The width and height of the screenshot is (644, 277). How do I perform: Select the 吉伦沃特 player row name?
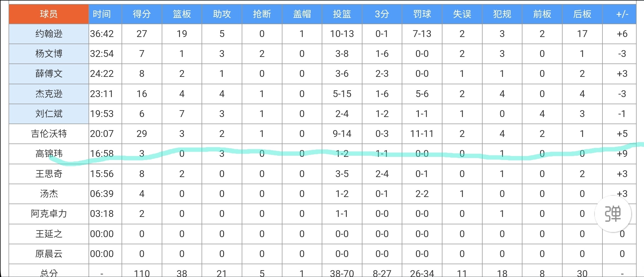click(49, 134)
